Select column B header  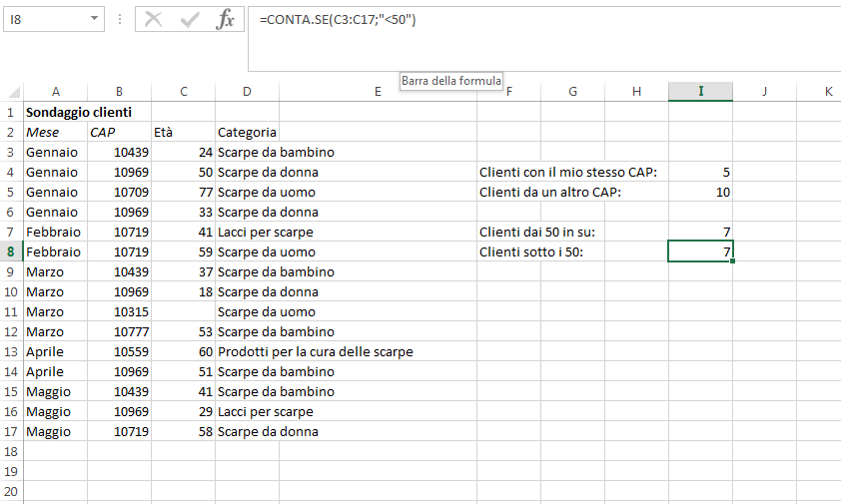(x=119, y=92)
